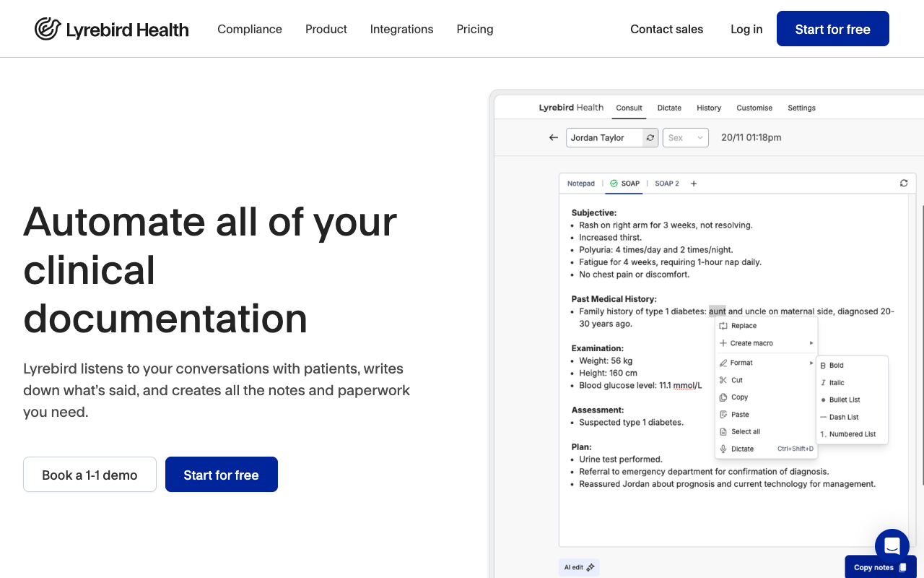
Task: Click the scissors Cut icon
Action: (723, 380)
